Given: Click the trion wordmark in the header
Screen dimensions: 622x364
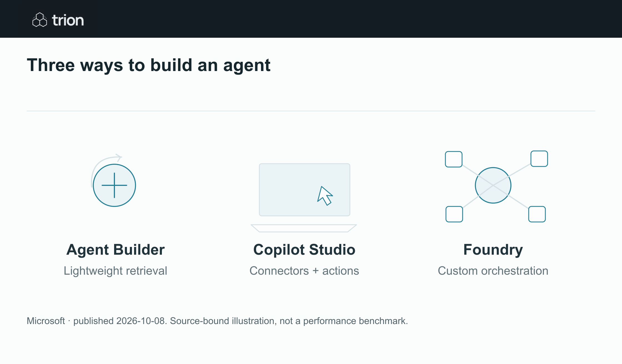Looking at the screenshot, I should [x=68, y=20].
